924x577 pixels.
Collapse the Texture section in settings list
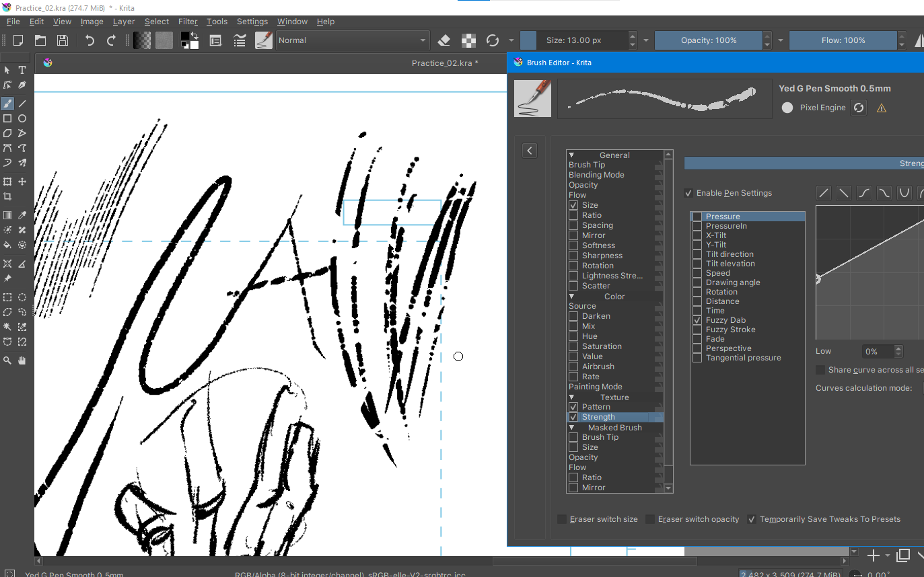[571, 397]
